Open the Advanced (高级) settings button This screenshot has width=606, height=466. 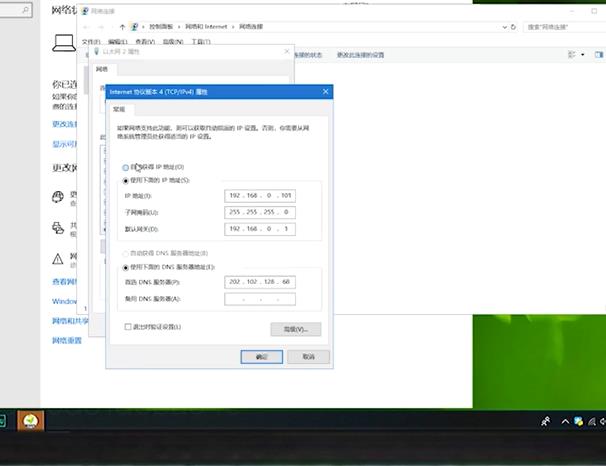(296, 329)
